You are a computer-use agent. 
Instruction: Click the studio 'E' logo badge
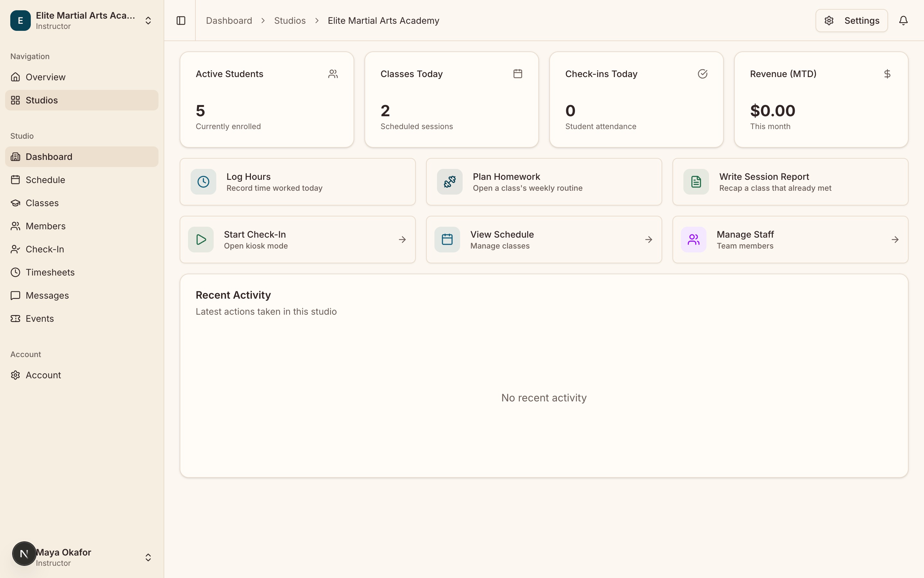tap(20, 20)
